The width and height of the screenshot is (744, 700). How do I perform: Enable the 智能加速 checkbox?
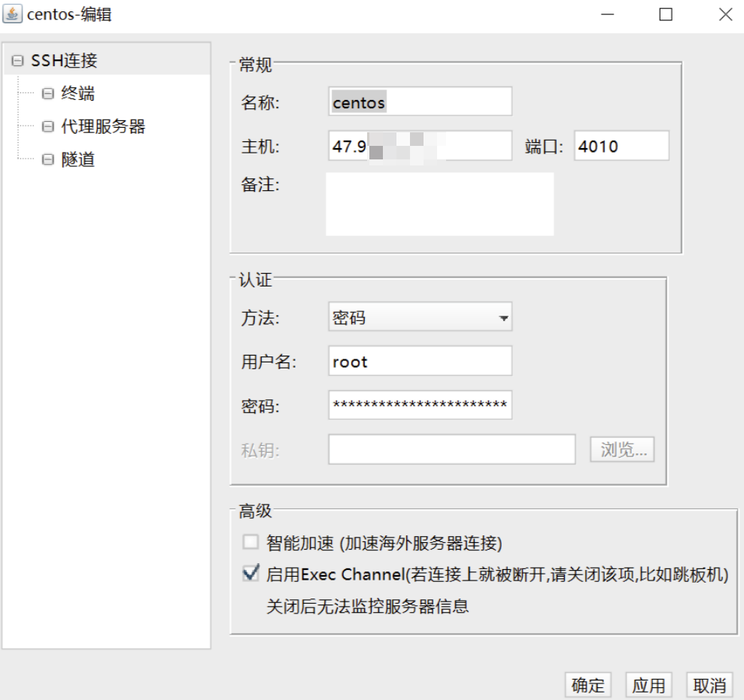(x=251, y=542)
